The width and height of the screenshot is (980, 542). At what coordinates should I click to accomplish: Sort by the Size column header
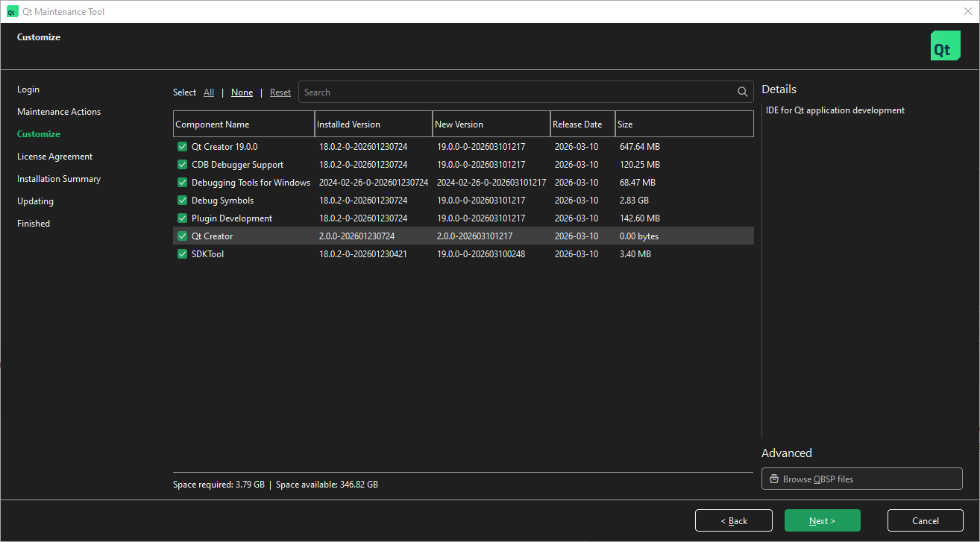(x=683, y=125)
